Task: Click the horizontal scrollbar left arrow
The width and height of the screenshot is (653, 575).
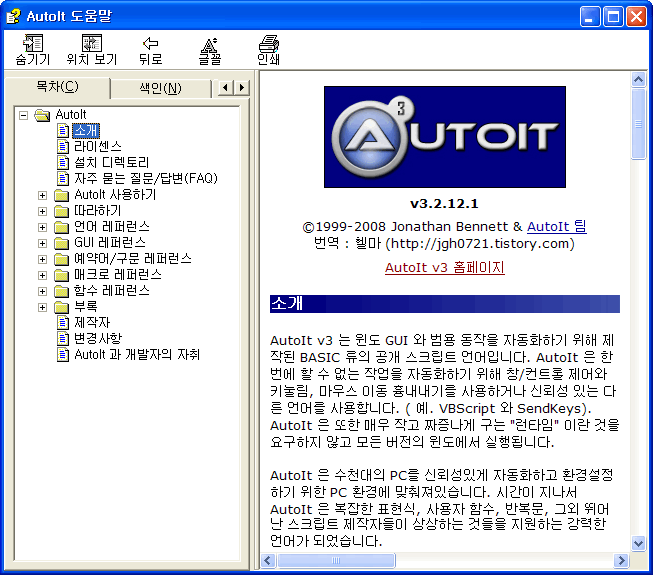Action: coord(268,560)
